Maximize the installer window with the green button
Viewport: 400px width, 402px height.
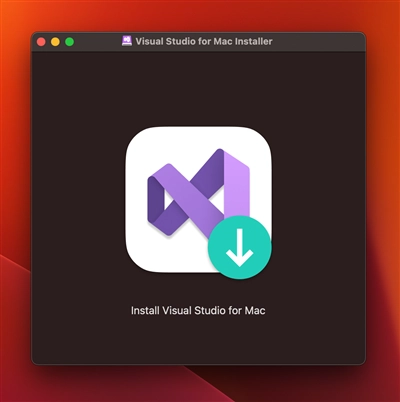[70, 42]
